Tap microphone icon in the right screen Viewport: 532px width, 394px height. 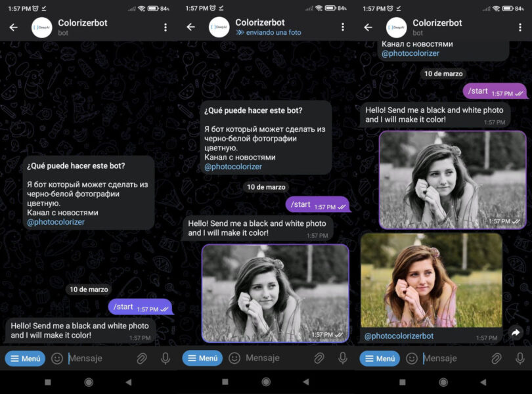(520, 359)
